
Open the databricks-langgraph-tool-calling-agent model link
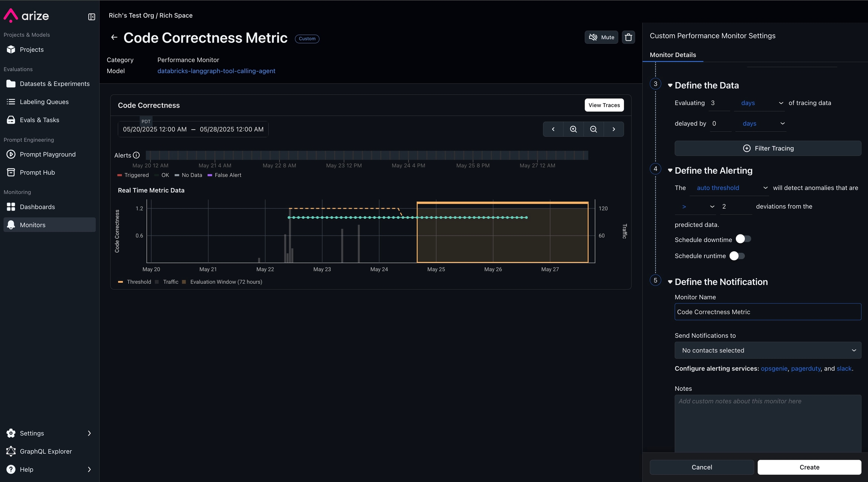click(x=216, y=71)
